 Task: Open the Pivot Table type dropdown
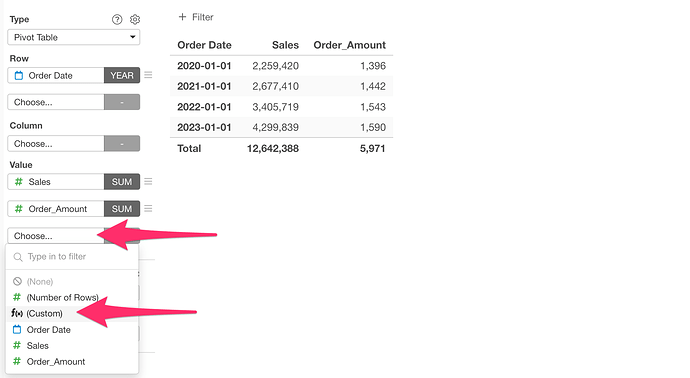[x=73, y=37]
